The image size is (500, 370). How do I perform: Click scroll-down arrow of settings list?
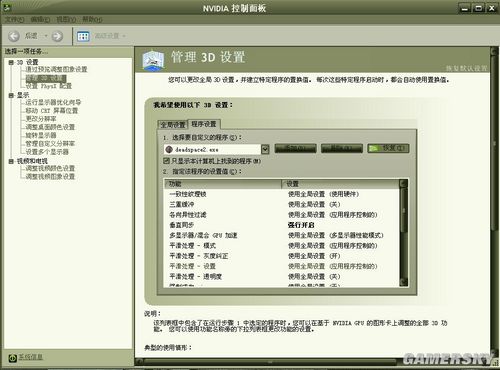[x=403, y=282]
